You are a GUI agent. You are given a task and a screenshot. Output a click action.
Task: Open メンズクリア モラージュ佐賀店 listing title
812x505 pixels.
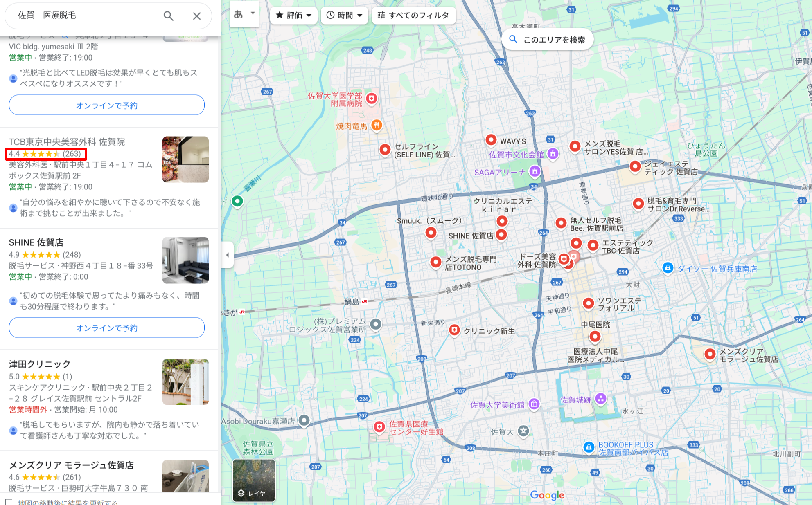pos(71,465)
